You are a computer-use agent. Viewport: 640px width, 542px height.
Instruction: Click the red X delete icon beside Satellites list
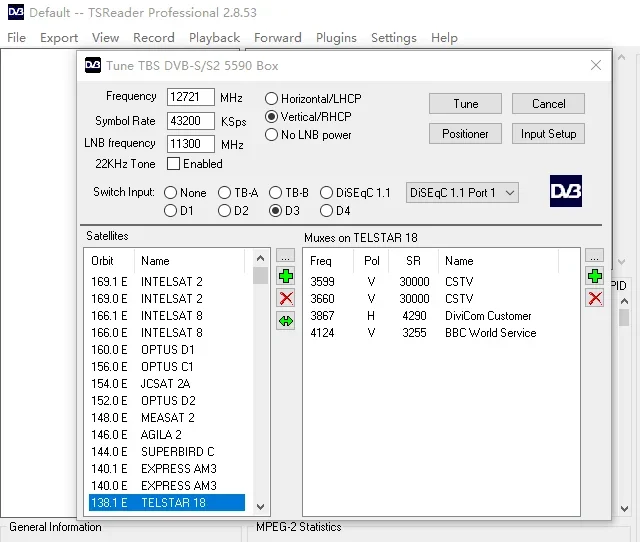click(x=286, y=298)
